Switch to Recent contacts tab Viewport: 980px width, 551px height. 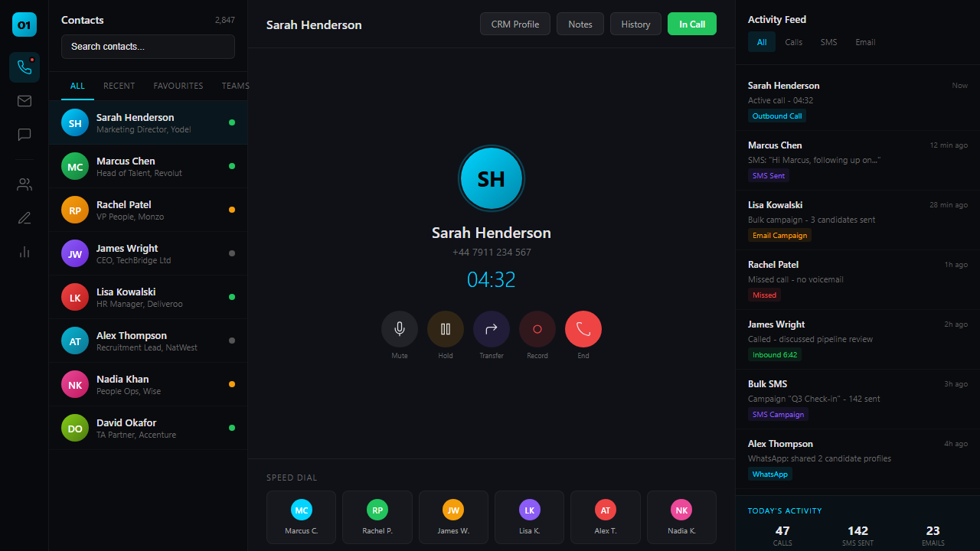(x=119, y=86)
